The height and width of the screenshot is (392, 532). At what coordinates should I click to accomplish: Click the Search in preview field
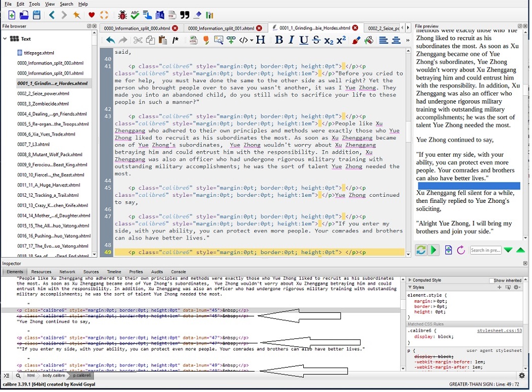(x=485, y=250)
